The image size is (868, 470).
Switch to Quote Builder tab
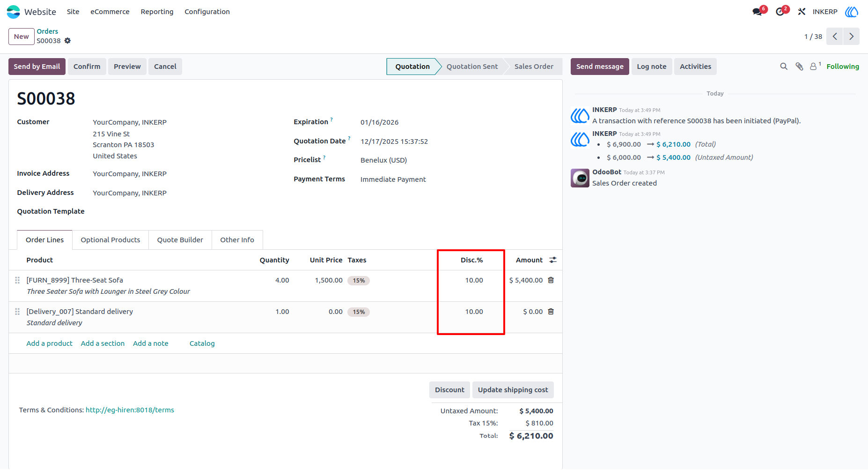point(180,240)
